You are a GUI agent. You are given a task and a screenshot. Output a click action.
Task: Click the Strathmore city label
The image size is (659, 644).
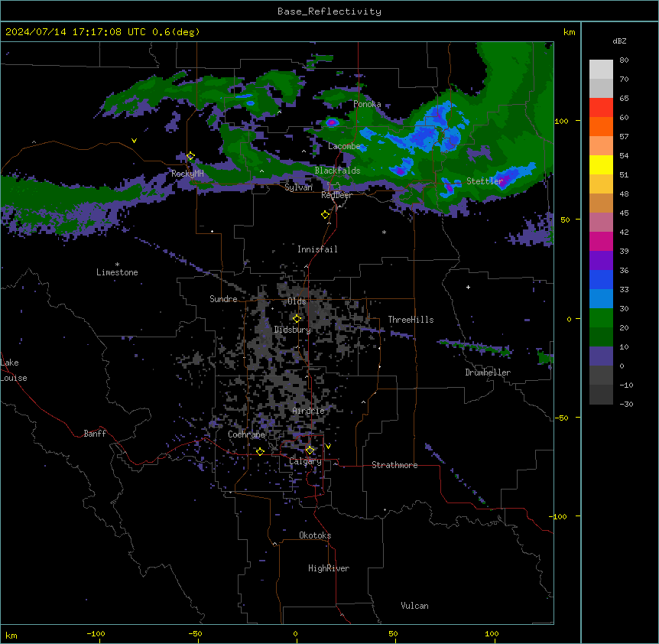(x=394, y=465)
